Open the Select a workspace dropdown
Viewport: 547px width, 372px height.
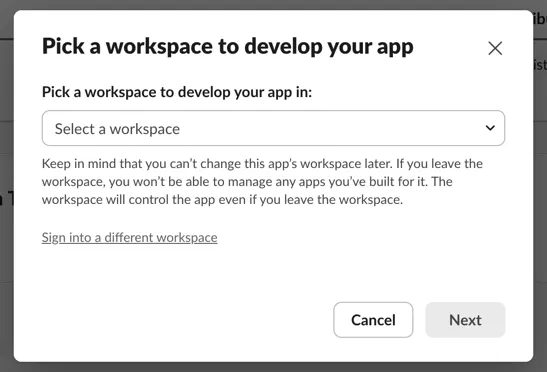[273, 128]
